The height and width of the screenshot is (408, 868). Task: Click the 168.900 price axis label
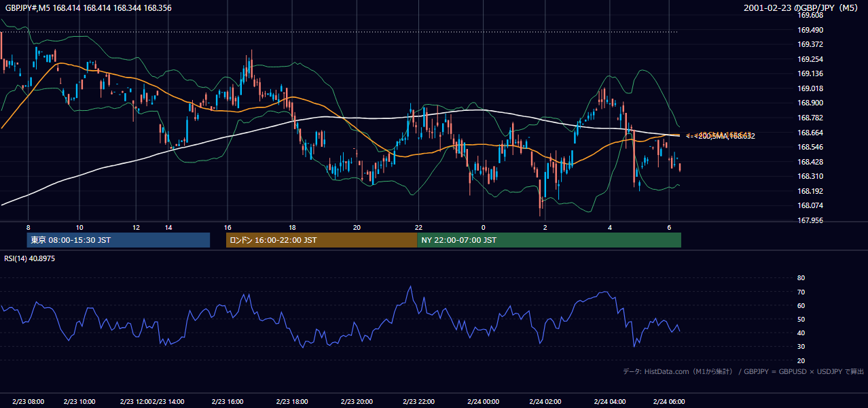point(810,103)
